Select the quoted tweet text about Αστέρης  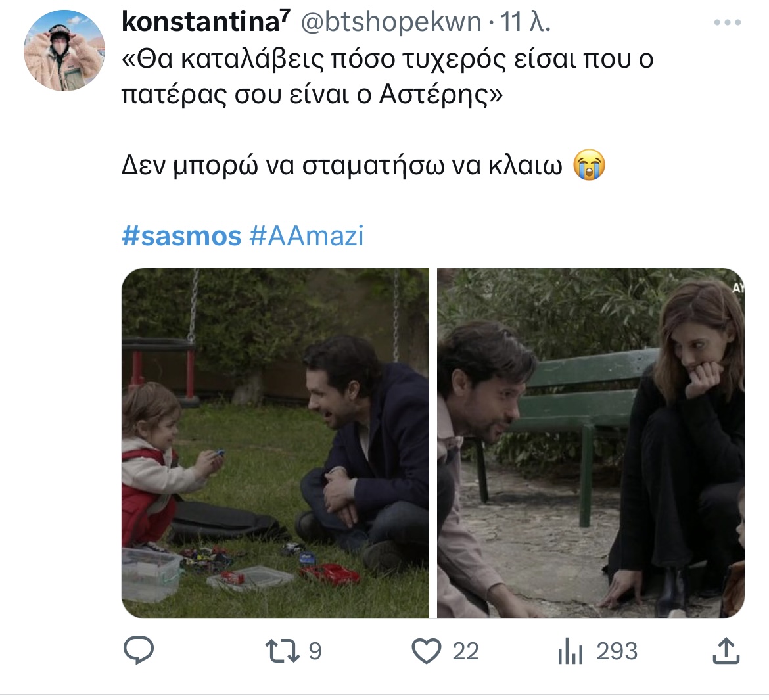(x=387, y=77)
